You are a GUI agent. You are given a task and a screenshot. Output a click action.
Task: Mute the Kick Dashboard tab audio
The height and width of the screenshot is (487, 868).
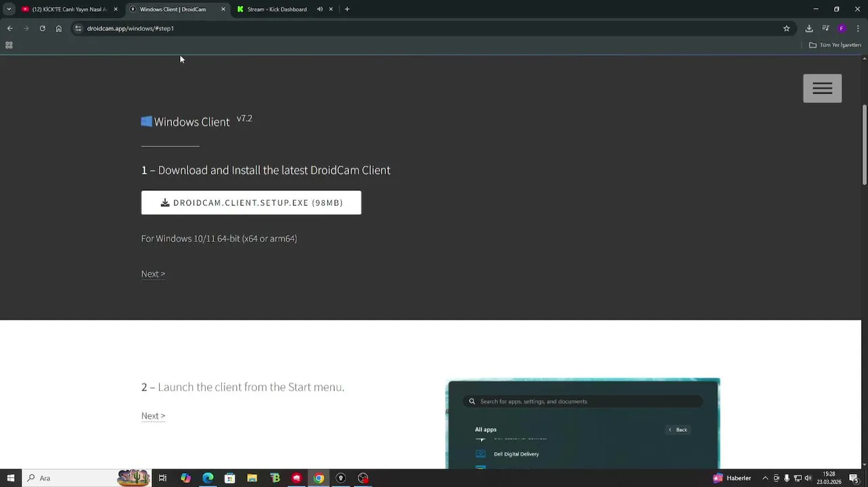pyautogui.click(x=320, y=9)
